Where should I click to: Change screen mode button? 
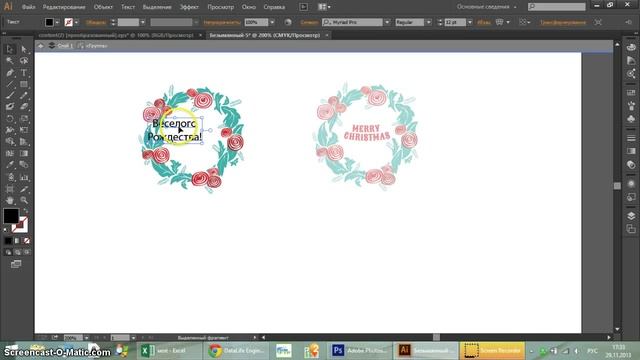16,264
